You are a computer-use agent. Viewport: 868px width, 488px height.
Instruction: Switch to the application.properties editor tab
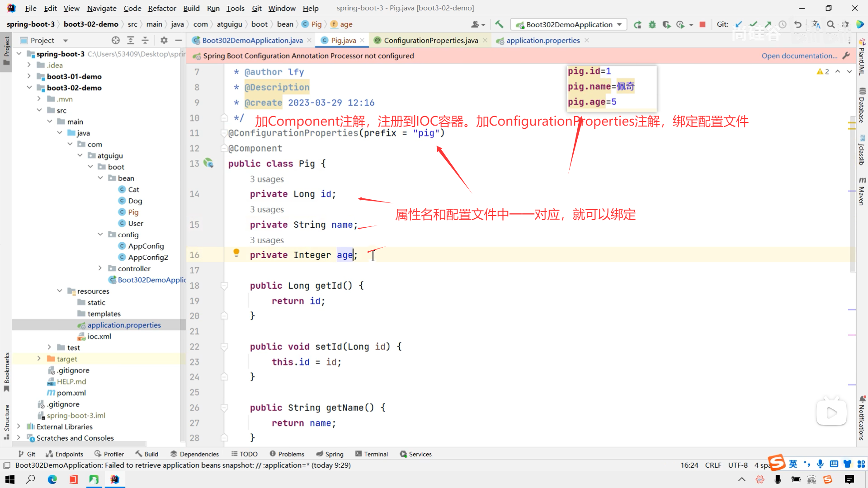coord(542,40)
